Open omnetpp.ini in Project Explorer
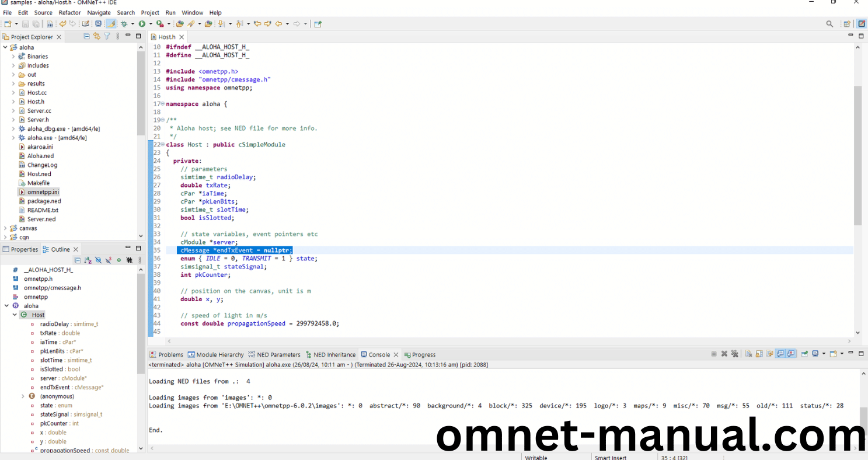The image size is (868, 460). coord(43,191)
